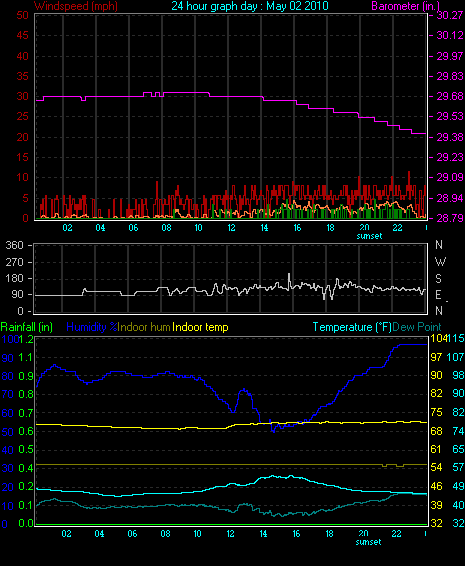Screen dimensions: 465x566
Task: Select the 'S' compass label
Action: pos(438,278)
